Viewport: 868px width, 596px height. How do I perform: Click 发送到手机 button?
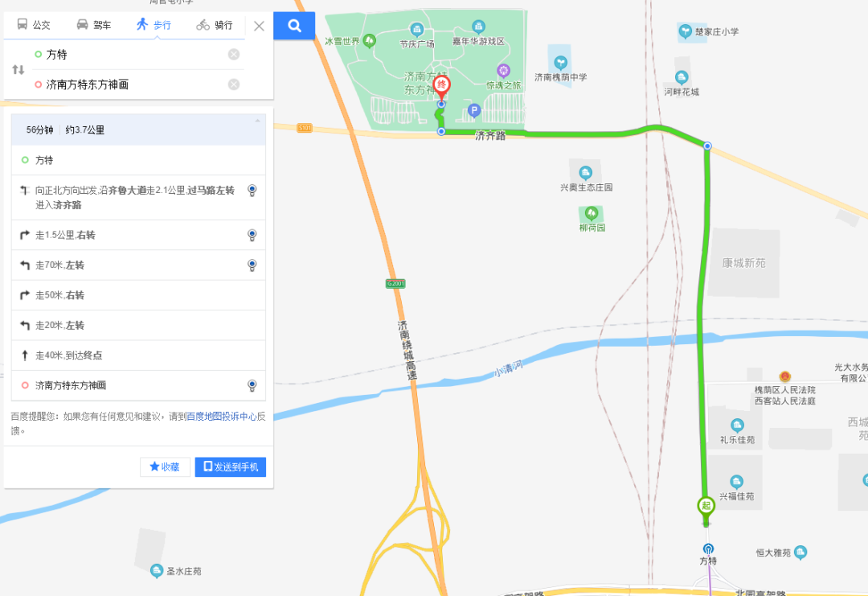pos(231,467)
